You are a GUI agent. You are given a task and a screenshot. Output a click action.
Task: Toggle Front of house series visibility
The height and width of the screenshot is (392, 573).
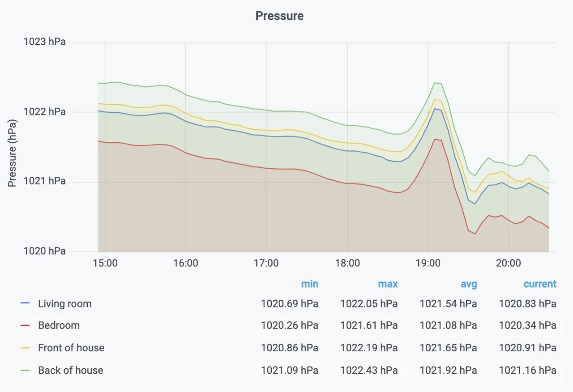(x=71, y=348)
